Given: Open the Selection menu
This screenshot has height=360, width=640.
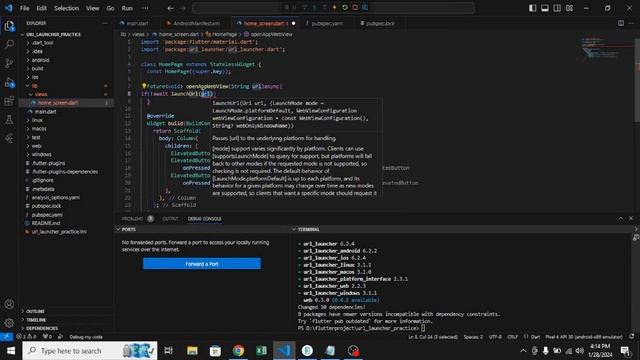Looking at the screenshot, I should tap(67, 8).
